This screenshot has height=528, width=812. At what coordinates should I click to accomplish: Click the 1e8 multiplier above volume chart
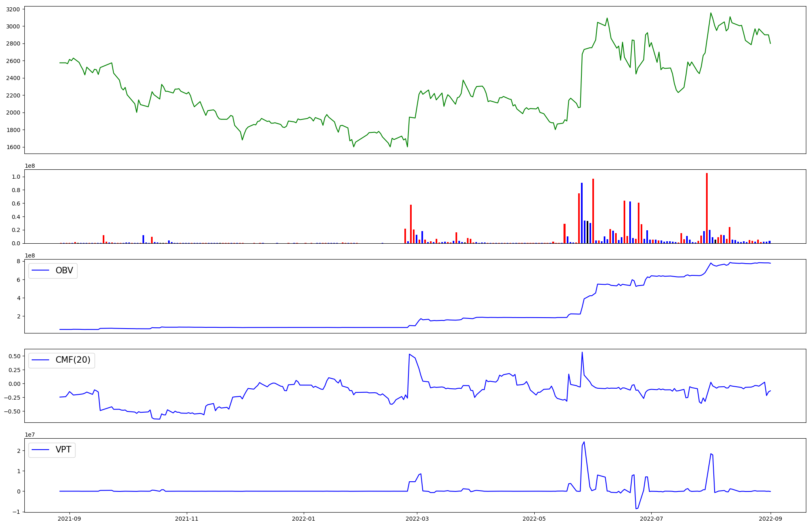coord(30,166)
